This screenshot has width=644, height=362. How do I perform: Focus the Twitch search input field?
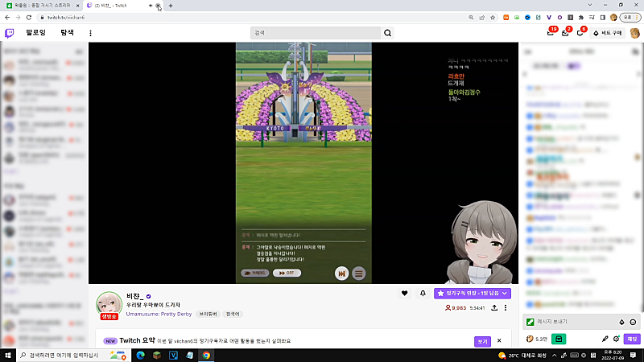tap(316, 33)
